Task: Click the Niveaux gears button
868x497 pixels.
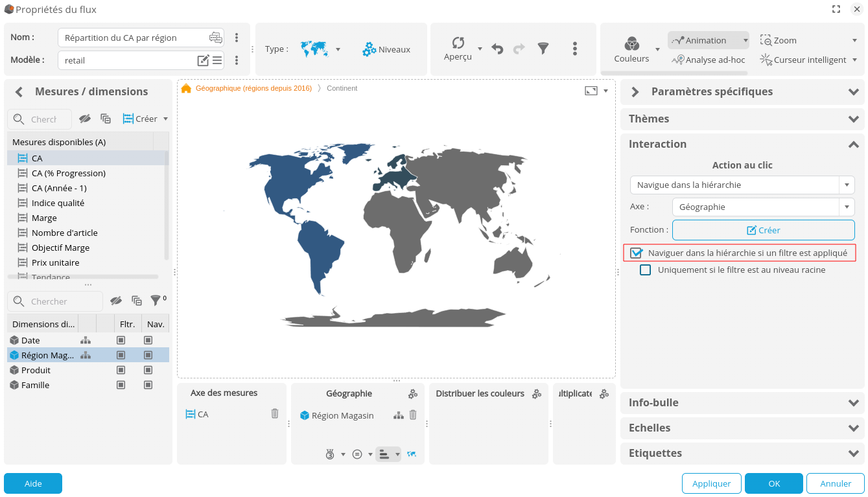Action: tap(386, 49)
